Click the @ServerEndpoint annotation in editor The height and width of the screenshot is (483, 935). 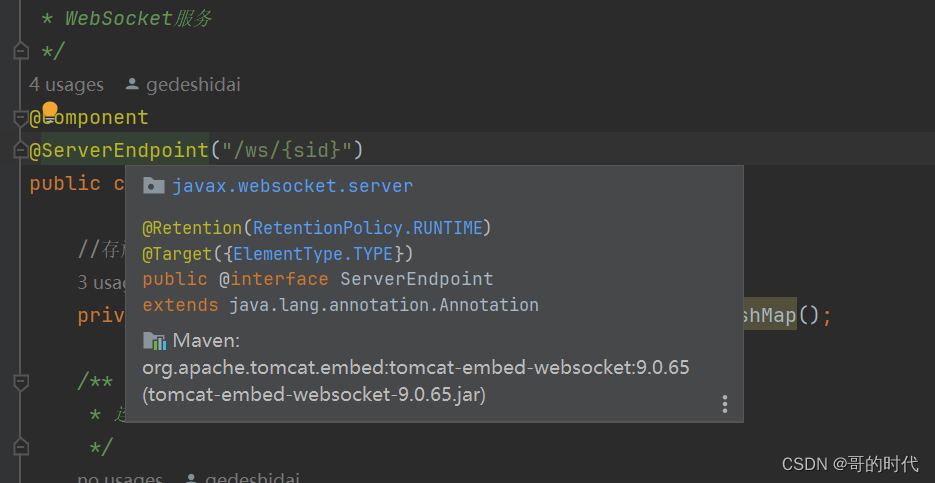coord(118,151)
